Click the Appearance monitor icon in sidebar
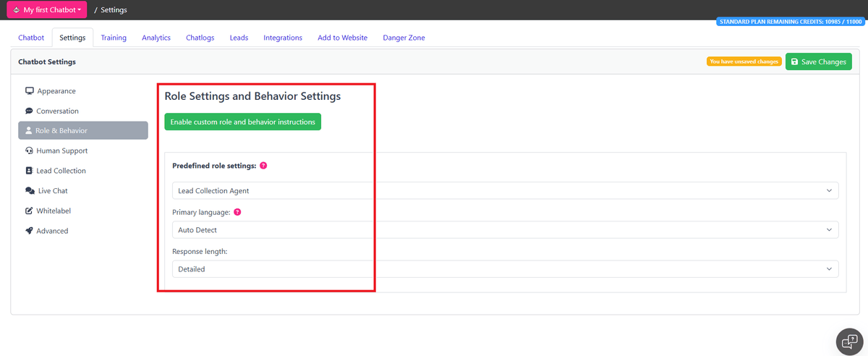Screen dimensions: 868x356 [30, 91]
